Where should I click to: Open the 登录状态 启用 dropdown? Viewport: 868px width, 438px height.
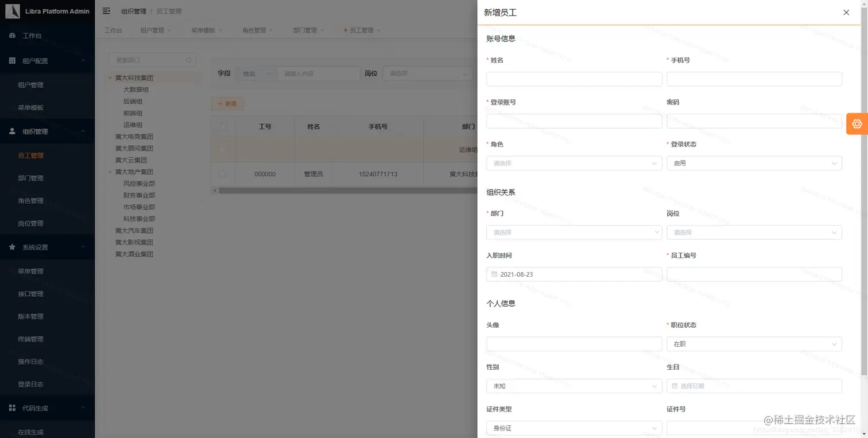tap(754, 163)
